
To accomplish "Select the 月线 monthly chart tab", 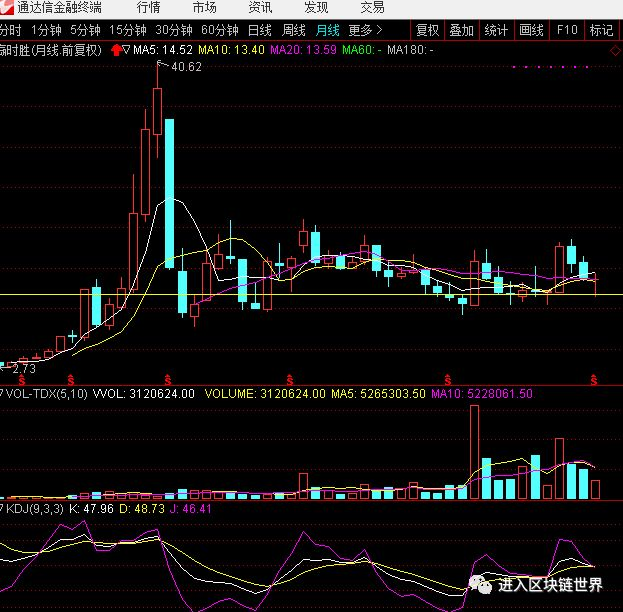I will coord(328,30).
